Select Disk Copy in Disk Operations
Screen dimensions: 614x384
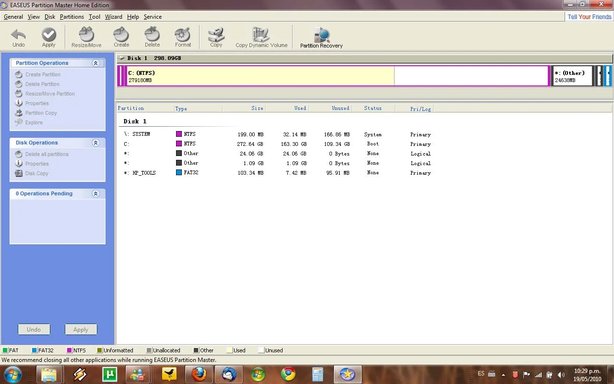click(x=32, y=173)
